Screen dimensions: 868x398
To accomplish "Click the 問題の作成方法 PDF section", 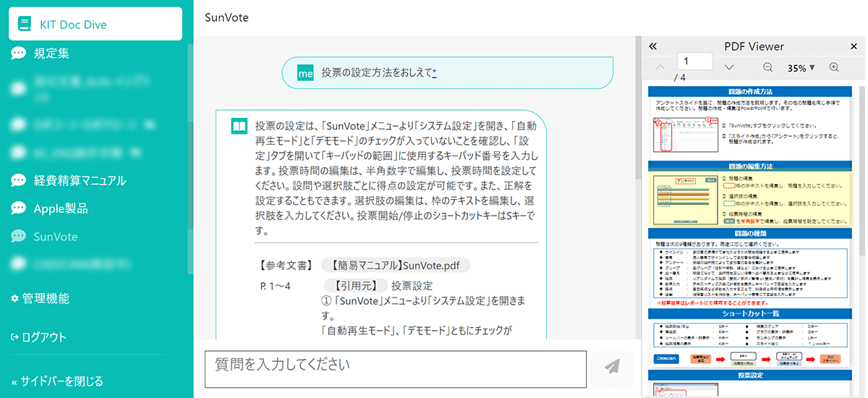I will [750, 93].
